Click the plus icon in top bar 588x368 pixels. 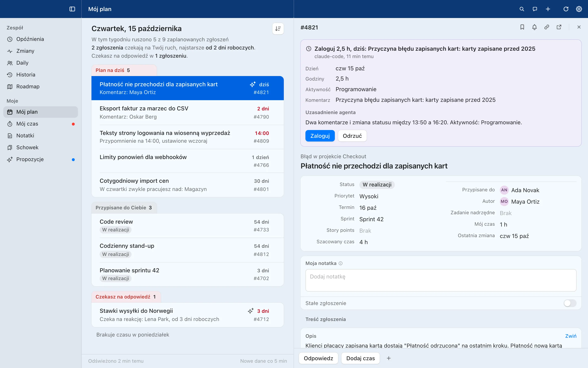pos(548,9)
